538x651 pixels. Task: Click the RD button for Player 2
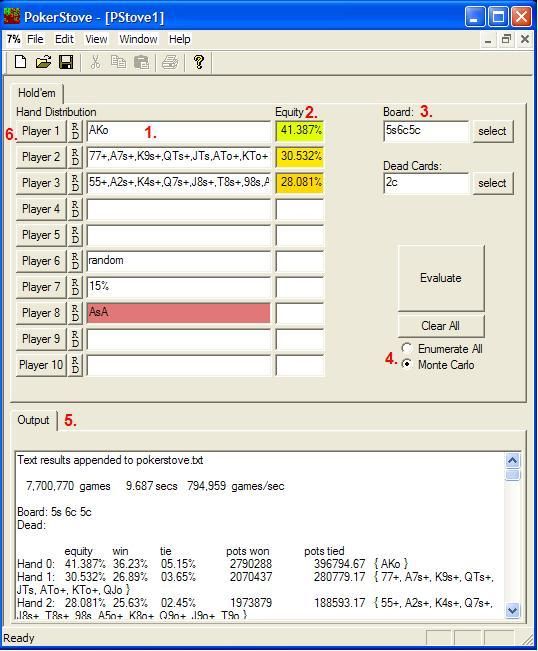click(x=75, y=157)
